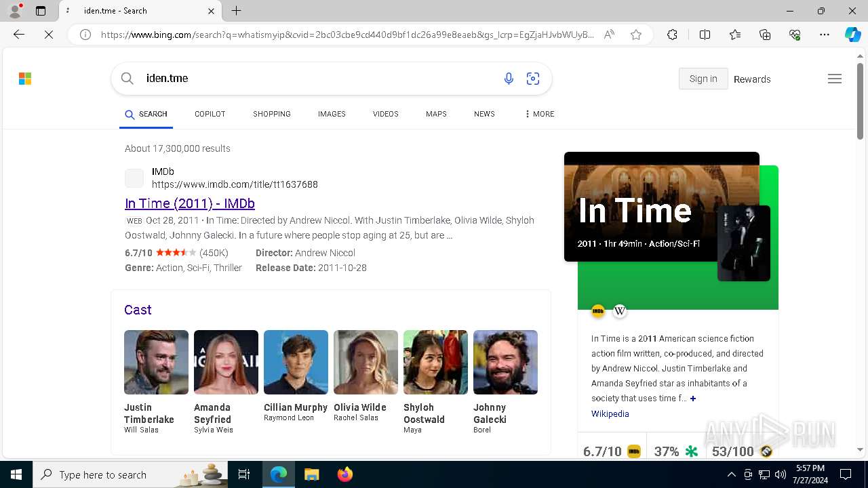The width and height of the screenshot is (868, 488).
Task: Open the Extensions menu
Action: (x=672, y=35)
